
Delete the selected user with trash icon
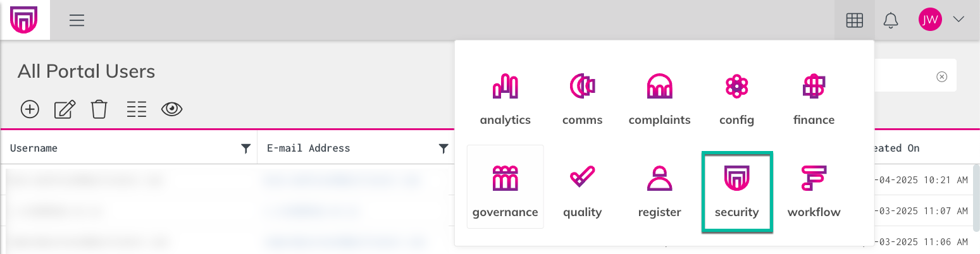(99, 109)
